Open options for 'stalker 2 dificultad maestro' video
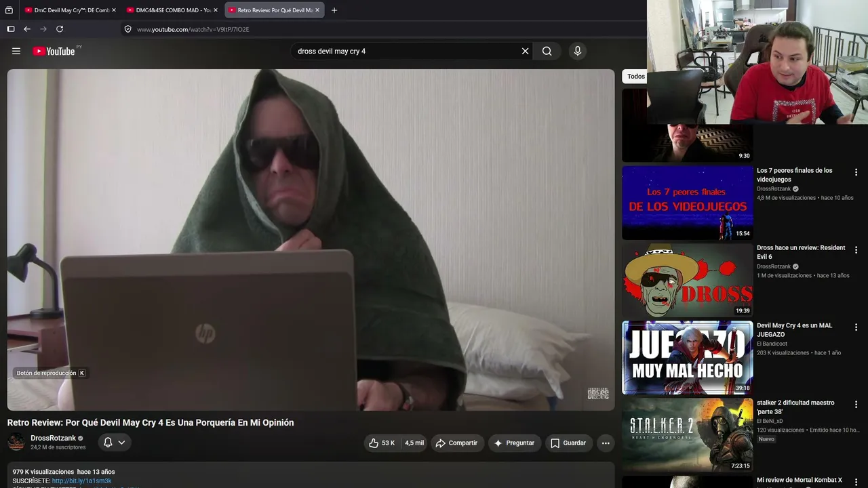Viewport: 868px width, 488px height. click(856, 405)
